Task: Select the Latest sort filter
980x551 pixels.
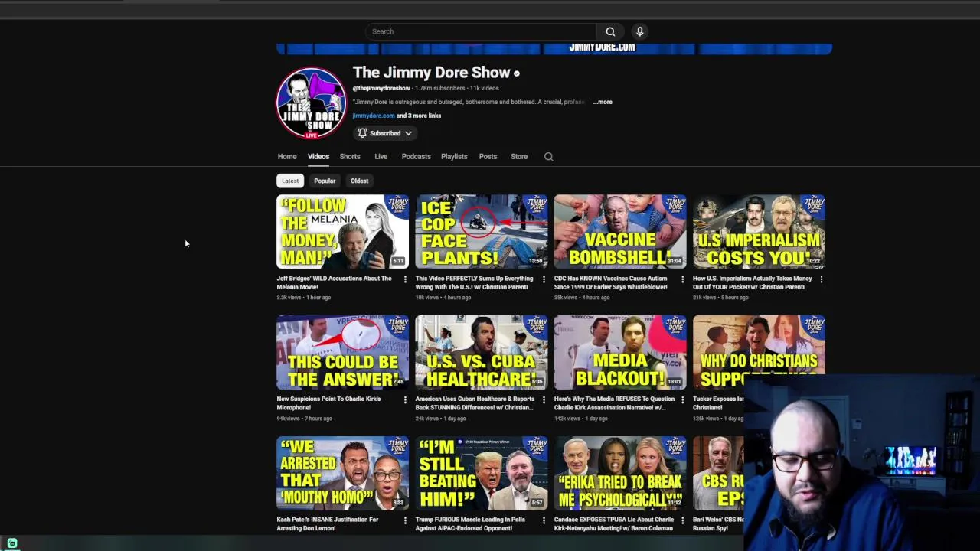Action: 290,181
